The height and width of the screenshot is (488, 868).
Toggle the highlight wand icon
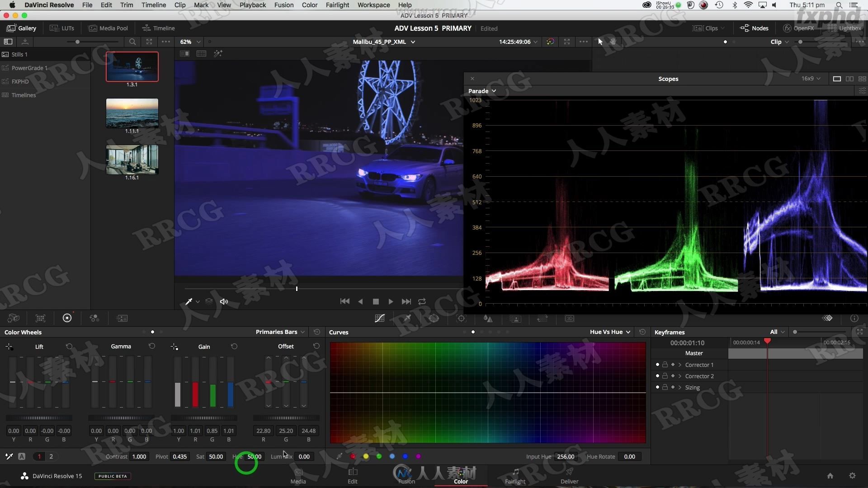(x=218, y=53)
